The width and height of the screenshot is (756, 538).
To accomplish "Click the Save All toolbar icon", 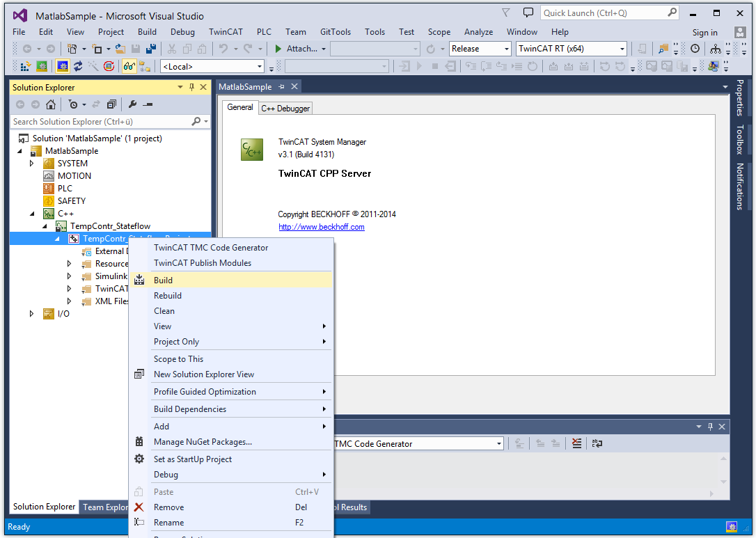I will click(151, 49).
